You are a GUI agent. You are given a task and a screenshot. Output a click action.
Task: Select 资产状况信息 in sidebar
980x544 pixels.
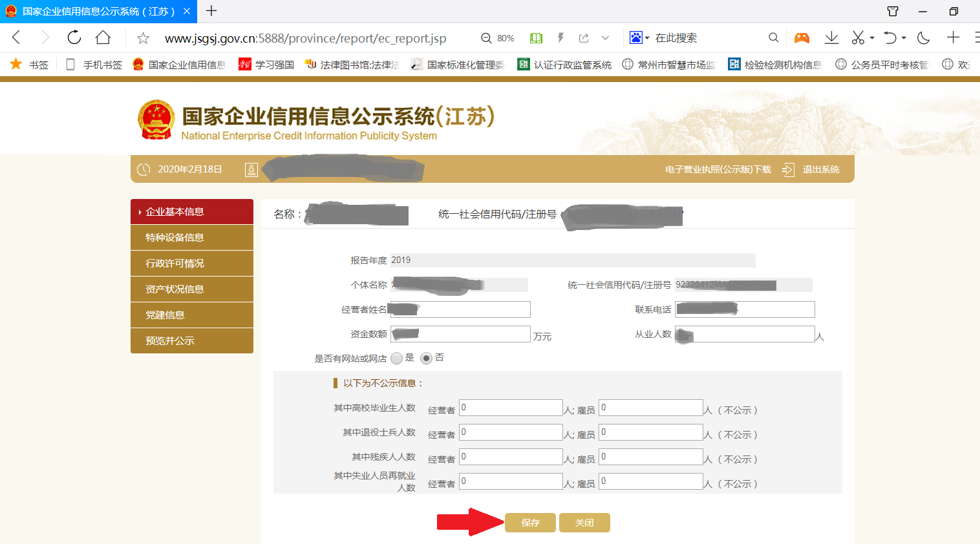(x=192, y=289)
